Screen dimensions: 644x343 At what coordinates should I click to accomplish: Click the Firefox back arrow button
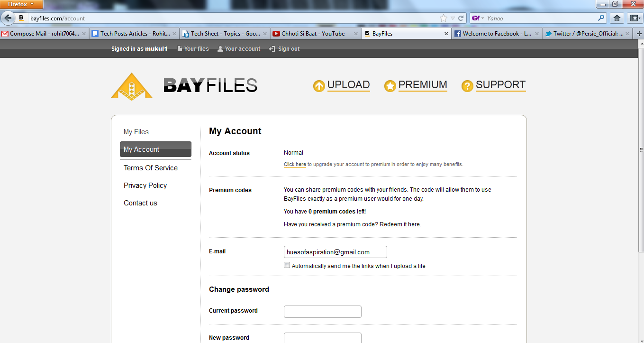pyautogui.click(x=8, y=18)
